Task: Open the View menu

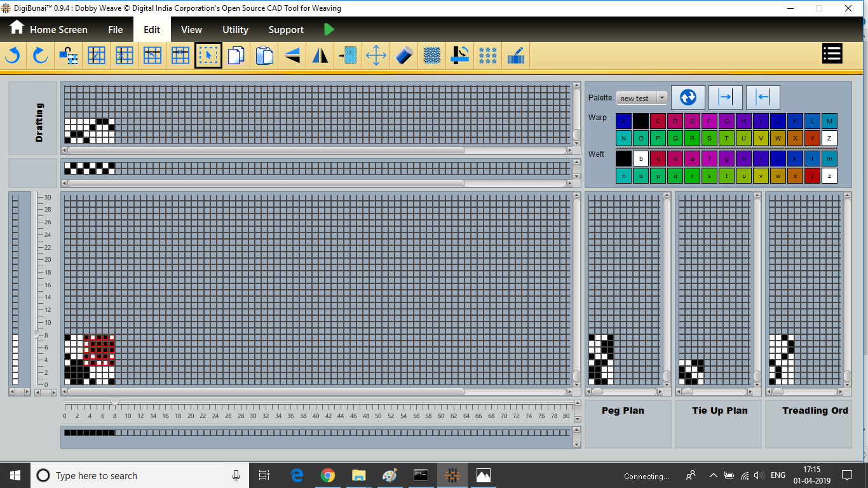Action: [191, 30]
